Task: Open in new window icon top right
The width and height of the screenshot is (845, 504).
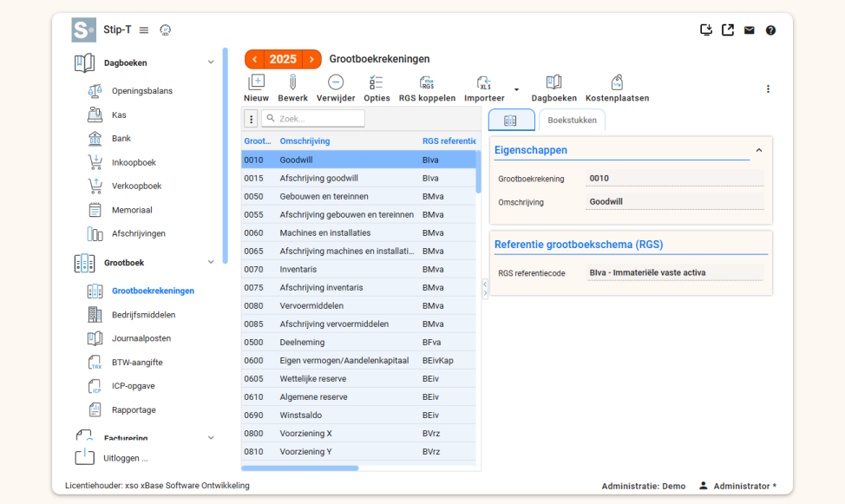Action: pyautogui.click(x=728, y=30)
